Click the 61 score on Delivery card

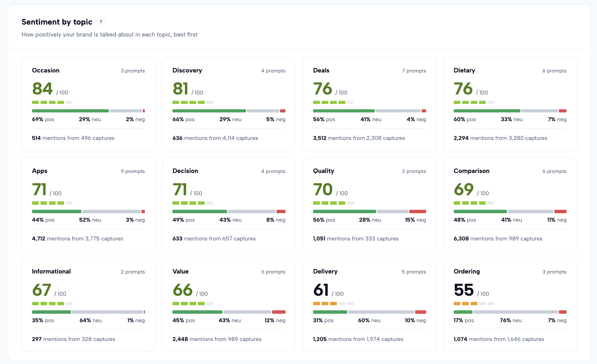click(x=321, y=290)
